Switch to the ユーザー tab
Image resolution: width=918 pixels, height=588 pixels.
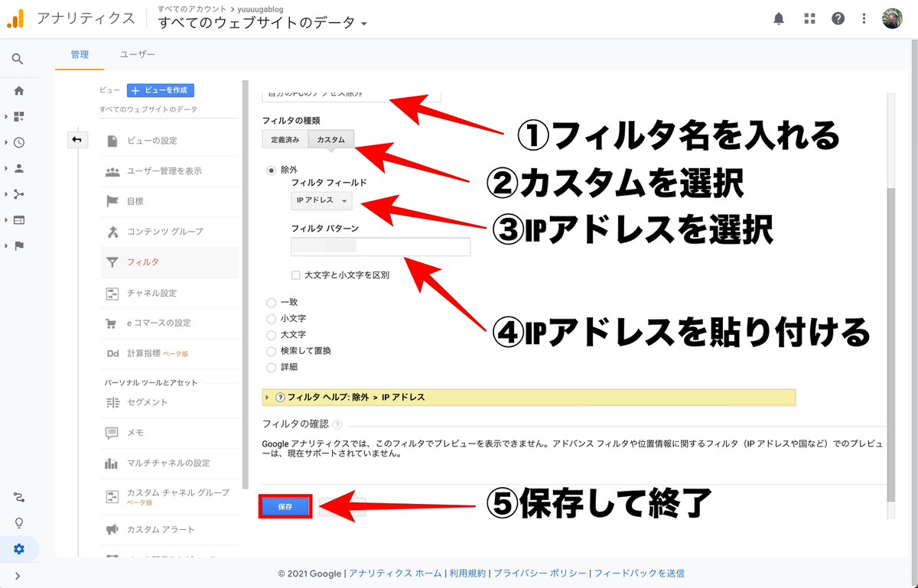tap(138, 54)
